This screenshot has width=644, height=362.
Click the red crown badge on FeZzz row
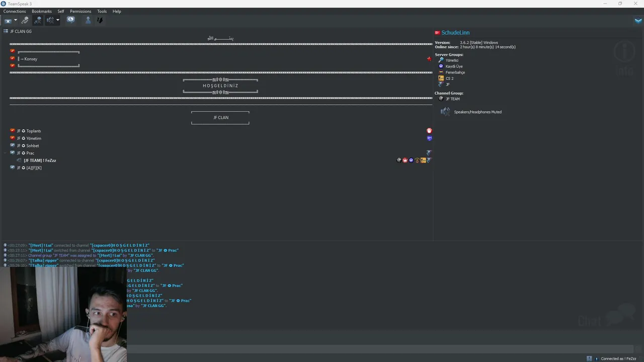click(x=405, y=160)
